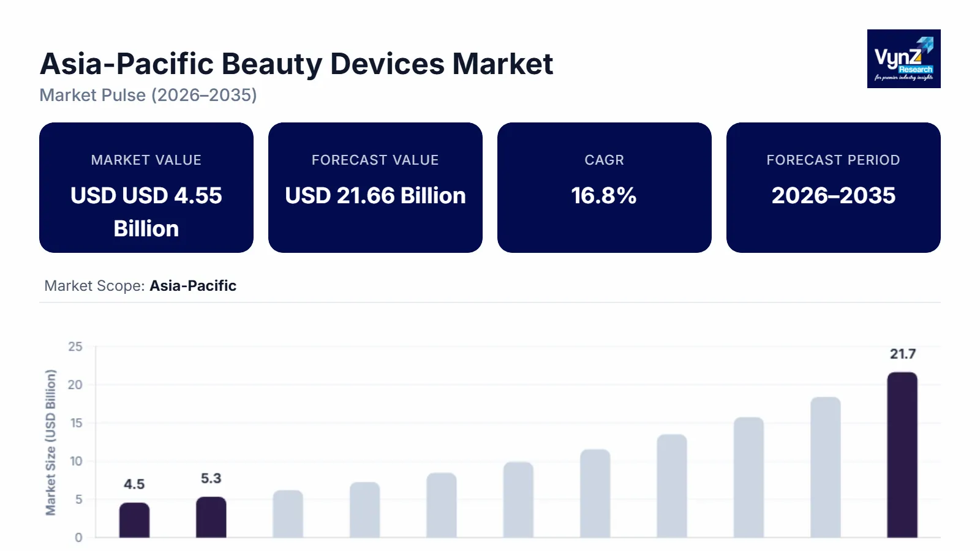This screenshot has height=551, width=980.
Task: Click the 4.5 label above the first bar
Action: 134,484
